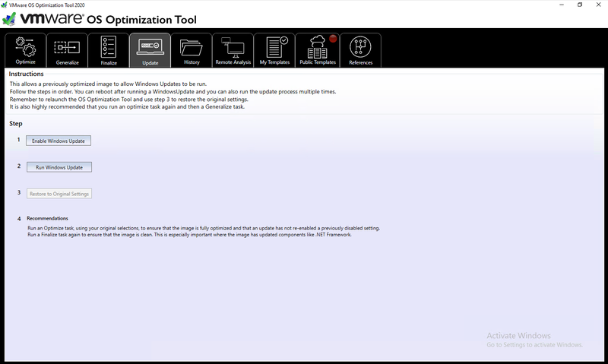Click the History folder icon
Screen dimensions: 608x364
click(192, 46)
